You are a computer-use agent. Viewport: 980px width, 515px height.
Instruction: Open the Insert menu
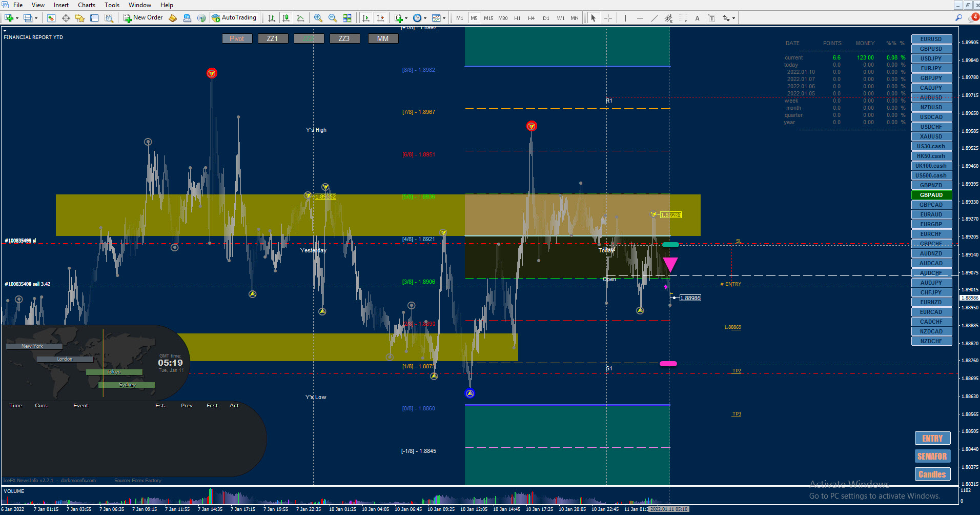pyautogui.click(x=61, y=5)
